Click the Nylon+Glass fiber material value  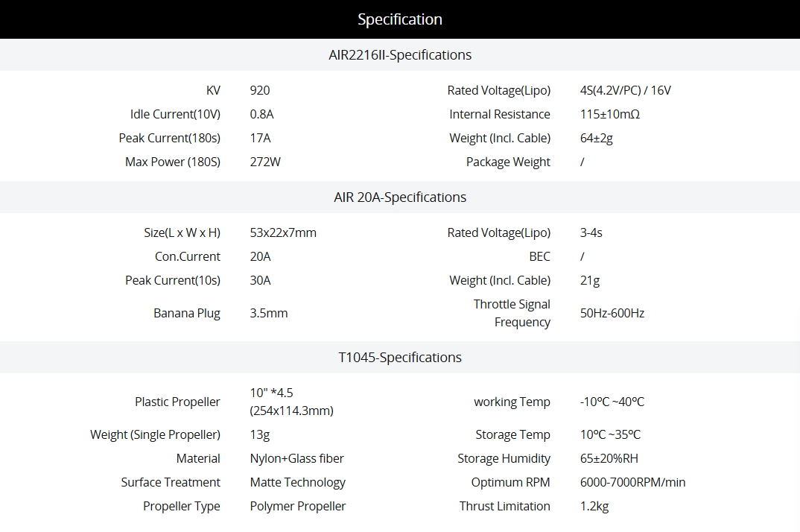coord(296,458)
